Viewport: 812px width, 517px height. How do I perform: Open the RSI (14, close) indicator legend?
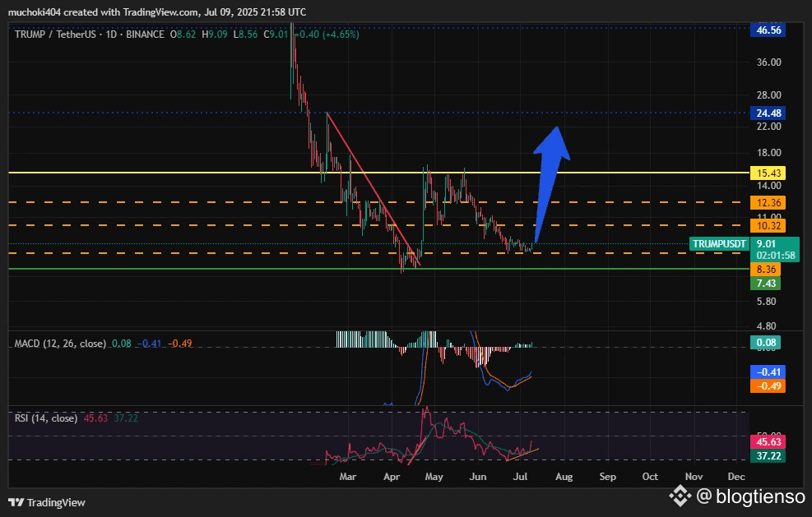click(x=46, y=418)
